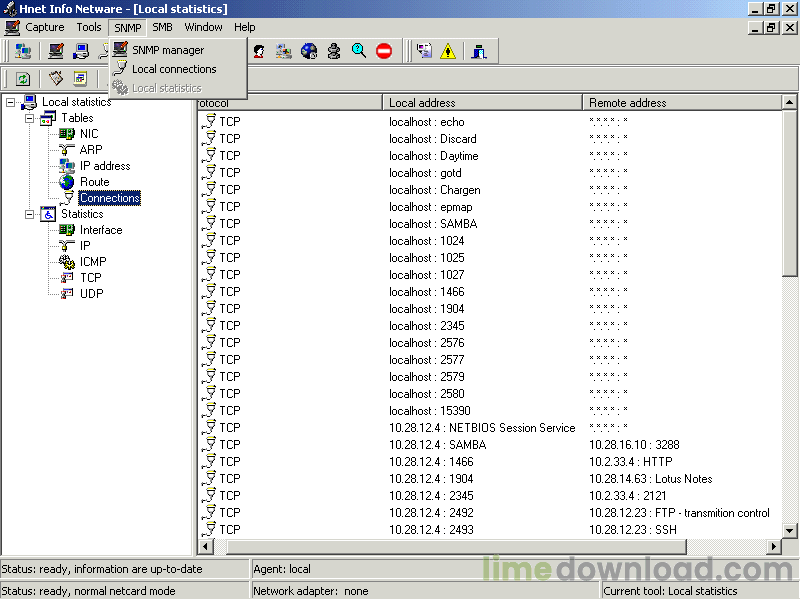800x600 pixels.
Task: Select the IP statistics node
Action: (85, 245)
